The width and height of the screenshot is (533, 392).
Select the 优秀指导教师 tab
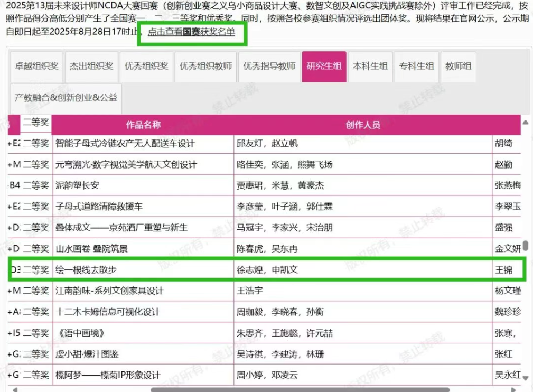click(x=269, y=67)
